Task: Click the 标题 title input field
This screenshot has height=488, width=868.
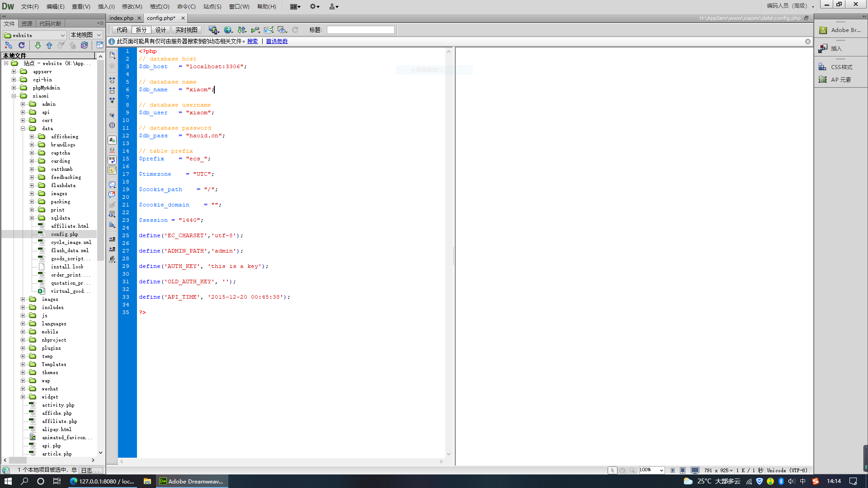Action: coord(360,30)
